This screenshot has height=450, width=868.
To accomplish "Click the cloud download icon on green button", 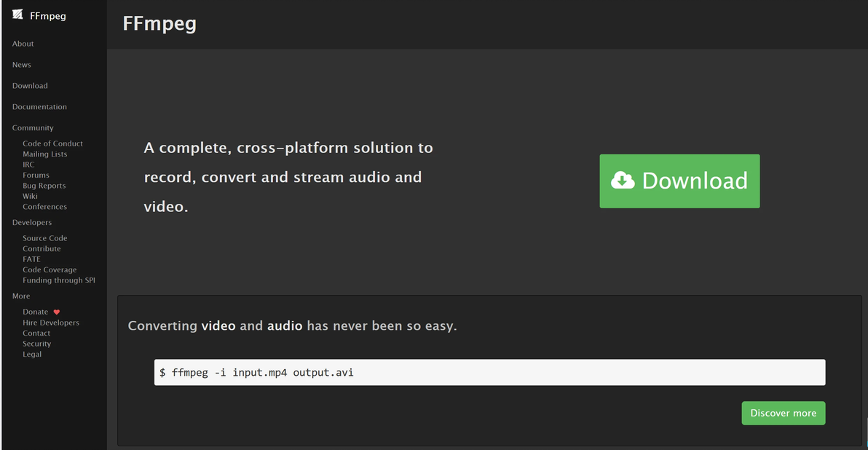I will tap(623, 181).
